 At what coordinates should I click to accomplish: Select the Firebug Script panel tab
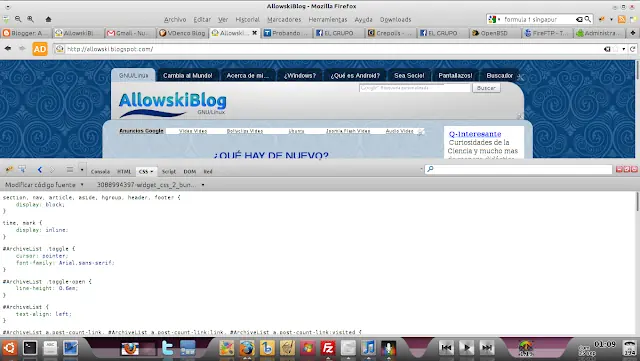point(169,172)
